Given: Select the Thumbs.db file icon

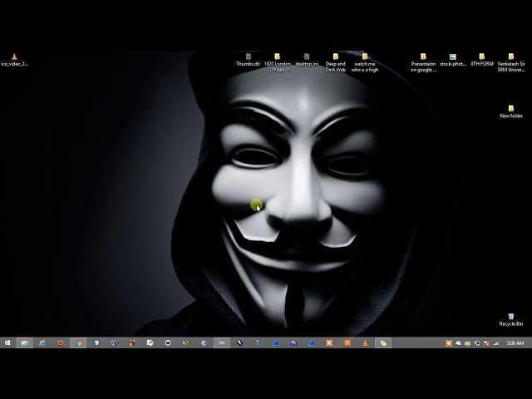Looking at the screenshot, I should coord(248,60).
